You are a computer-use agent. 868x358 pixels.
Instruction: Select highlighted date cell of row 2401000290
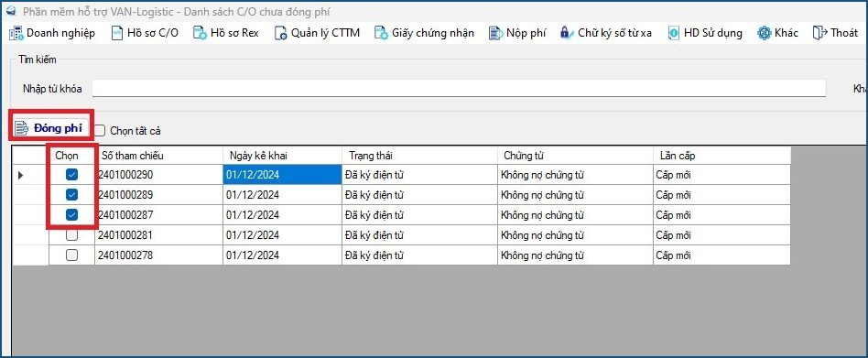(x=282, y=175)
